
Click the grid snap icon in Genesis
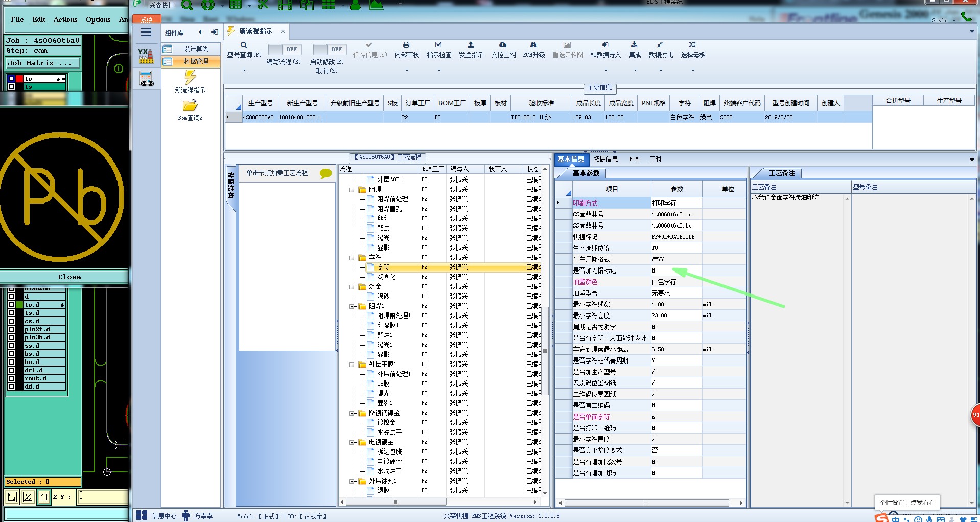click(x=44, y=496)
